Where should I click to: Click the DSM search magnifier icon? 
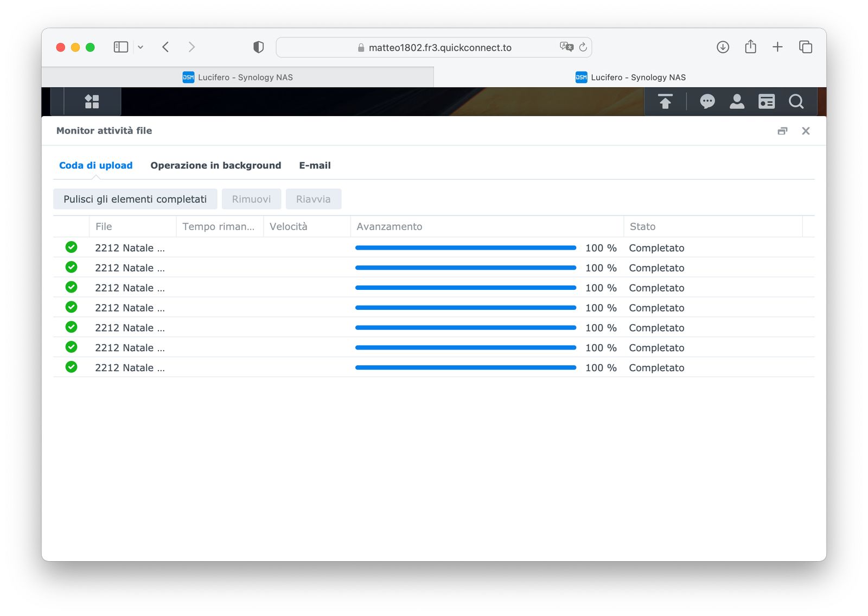coord(796,101)
